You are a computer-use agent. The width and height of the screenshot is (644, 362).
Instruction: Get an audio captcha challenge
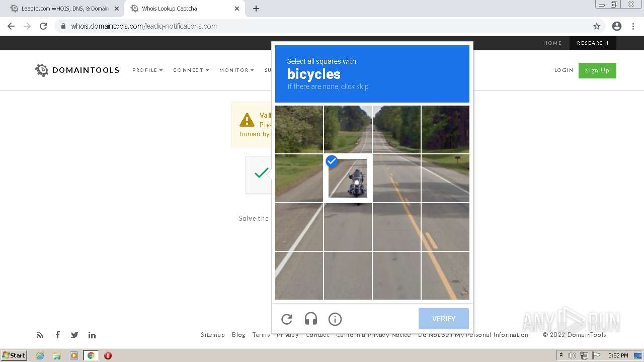tap(311, 319)
